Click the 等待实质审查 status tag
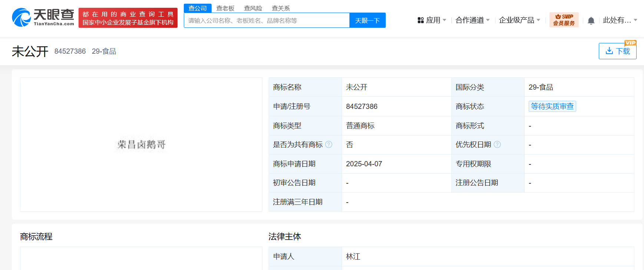The width and height of the screenshot is (644, 270). [552, 106]
